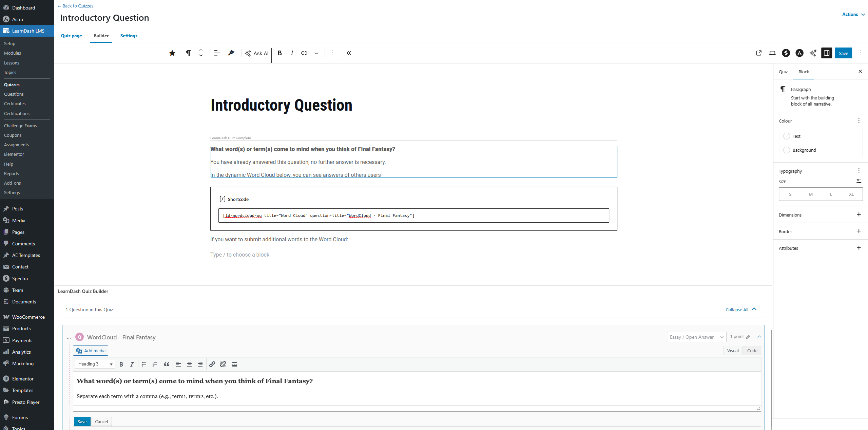Remove link in question editor
Viewport: 868px width, 430px height.
coord(223,364)
